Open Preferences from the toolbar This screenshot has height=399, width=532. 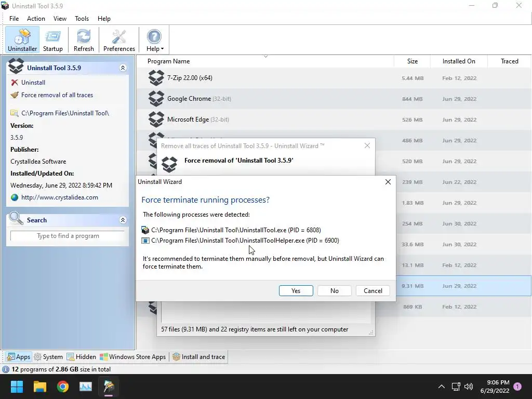click(x=119, y=40)
